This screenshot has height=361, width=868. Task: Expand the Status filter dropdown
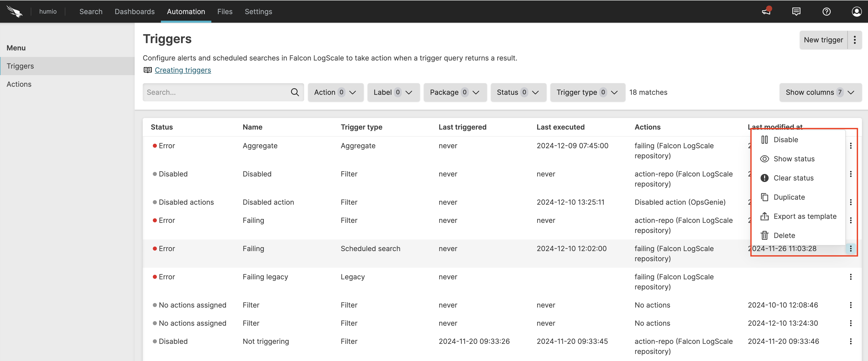[518, 92]
